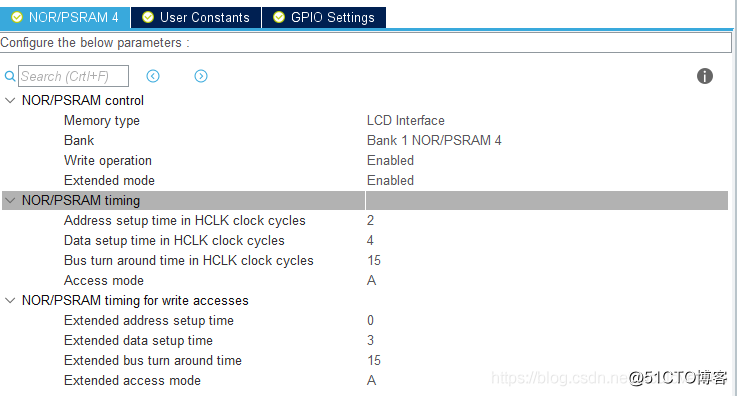Click the GPIO Settings tab checkmark icon
The height and width of the screenshot is (396, 737).
pos(279,17)
